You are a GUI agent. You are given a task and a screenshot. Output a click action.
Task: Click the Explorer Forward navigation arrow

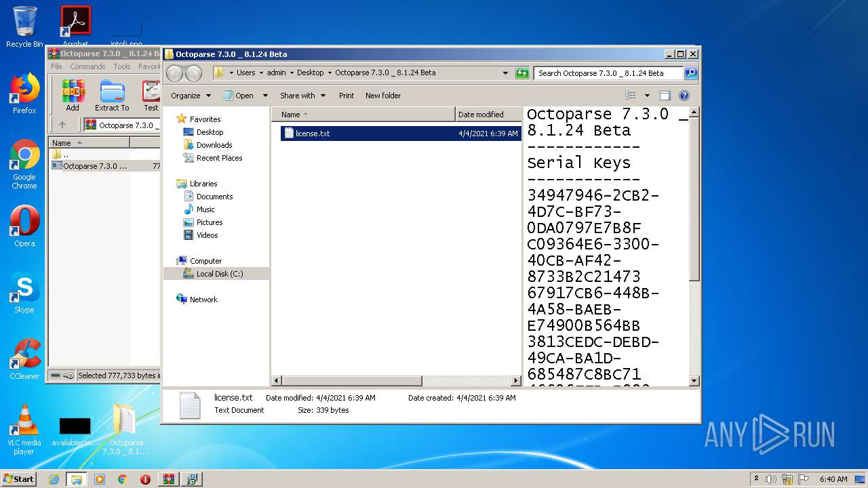tap(193, 73)
